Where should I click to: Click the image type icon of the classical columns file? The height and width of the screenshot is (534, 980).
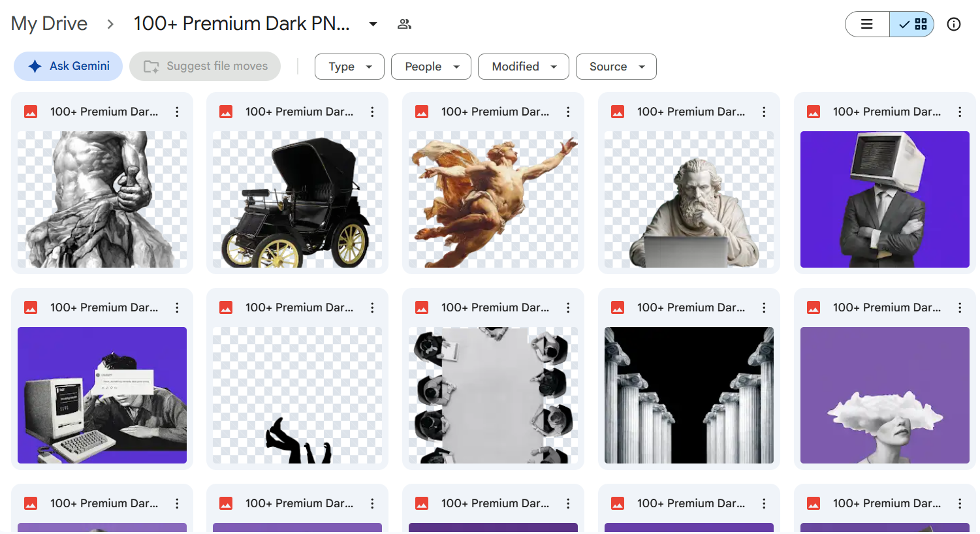618,307
